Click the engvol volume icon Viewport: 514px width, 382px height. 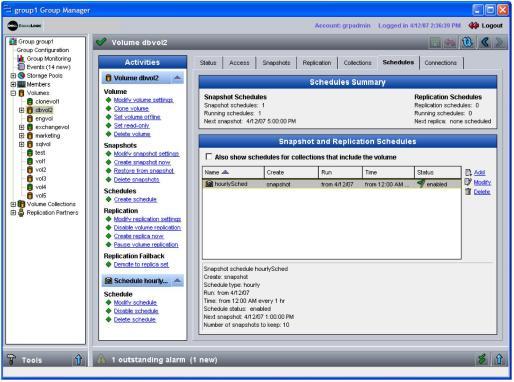[30, 118]
